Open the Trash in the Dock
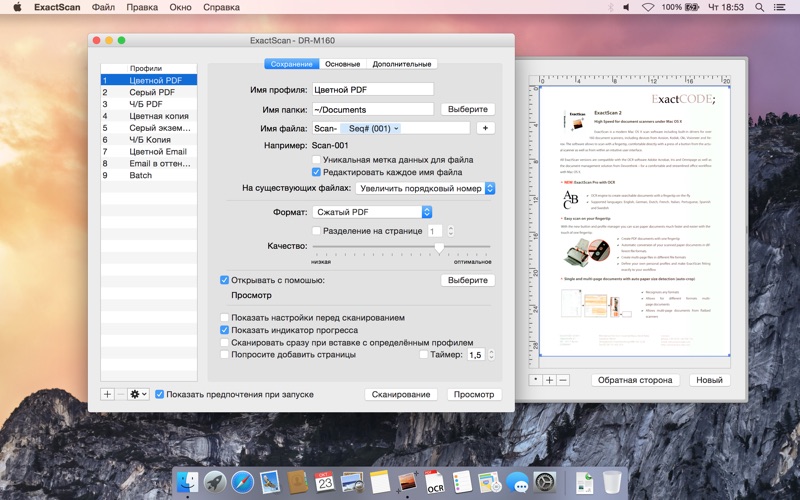Image resolution: width=800 pixels, height=500 pixels. pos(612,482)
